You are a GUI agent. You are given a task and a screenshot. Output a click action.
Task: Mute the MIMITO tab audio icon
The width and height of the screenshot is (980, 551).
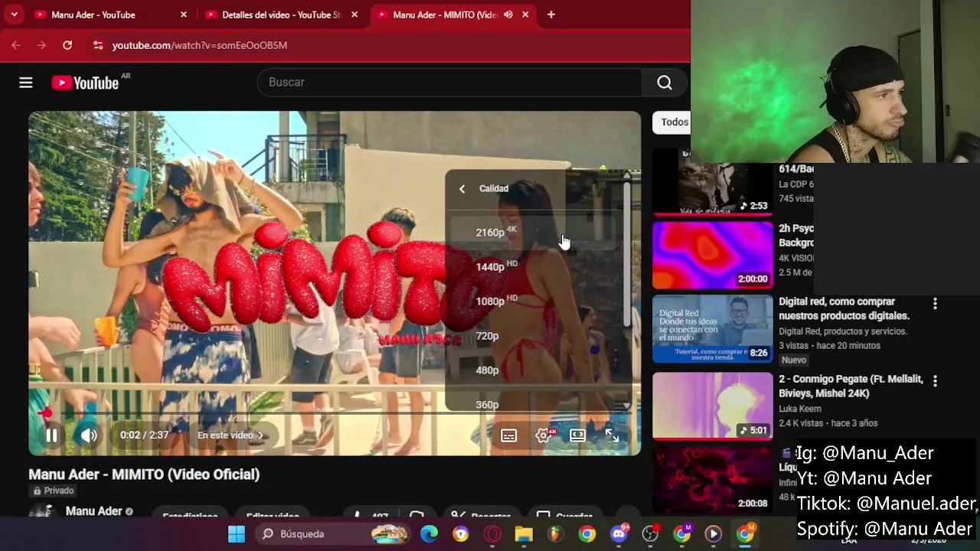point(508,15)
